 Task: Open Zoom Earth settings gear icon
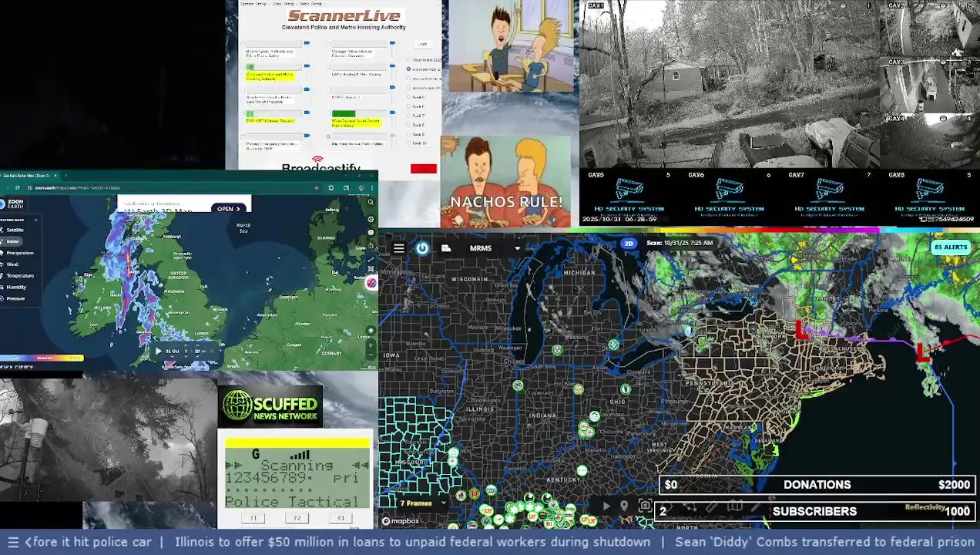371,219
